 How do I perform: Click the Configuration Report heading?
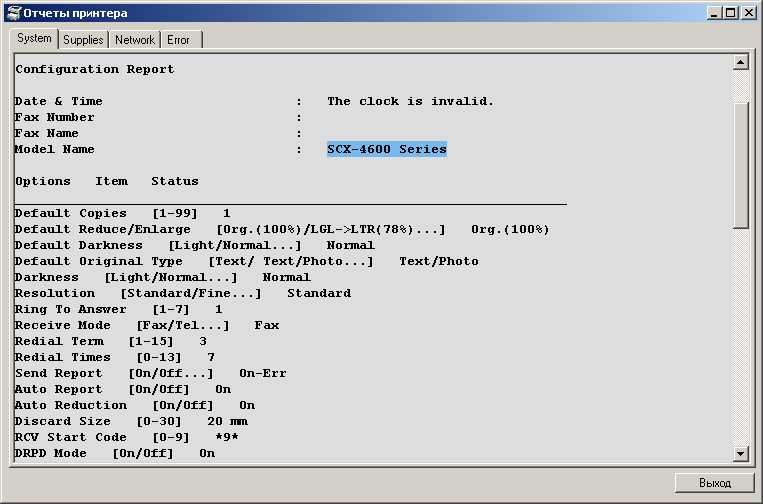(95, 69)
